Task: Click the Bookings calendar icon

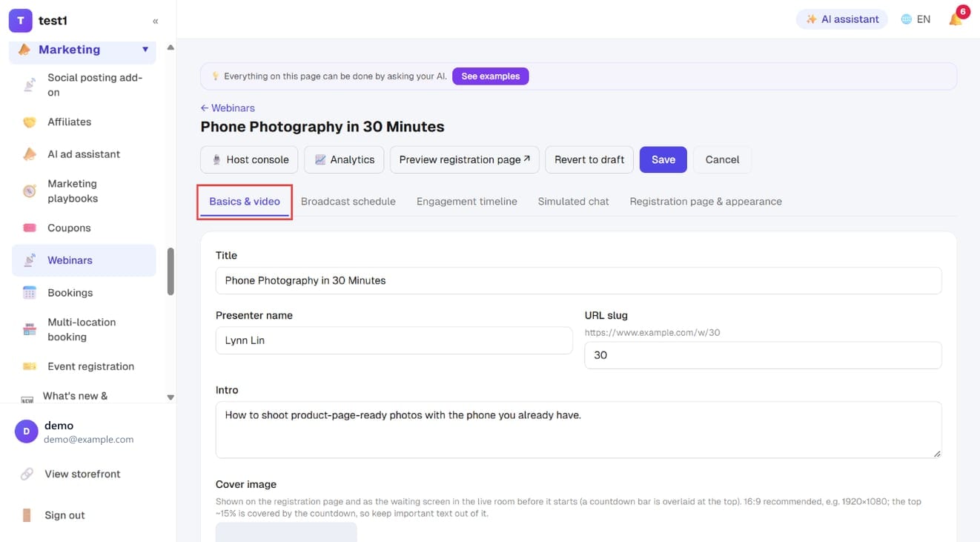Action: pyautogui.click(x=30, y=293)
